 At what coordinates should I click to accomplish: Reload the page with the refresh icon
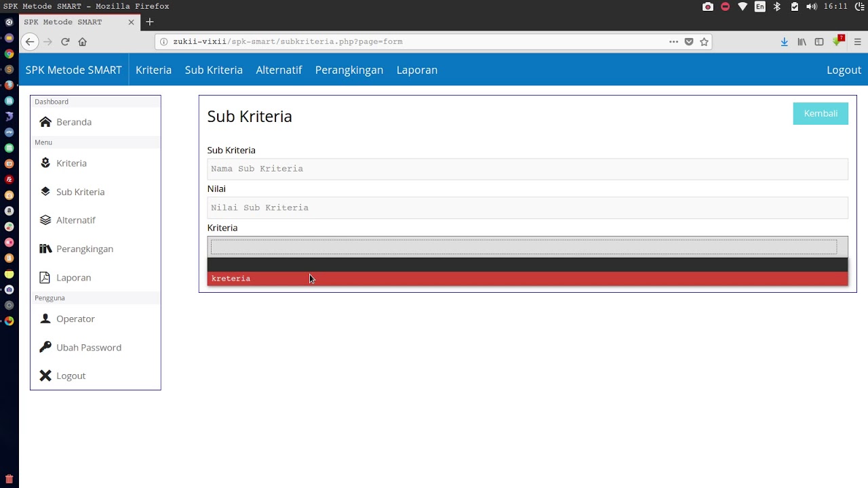65,41
